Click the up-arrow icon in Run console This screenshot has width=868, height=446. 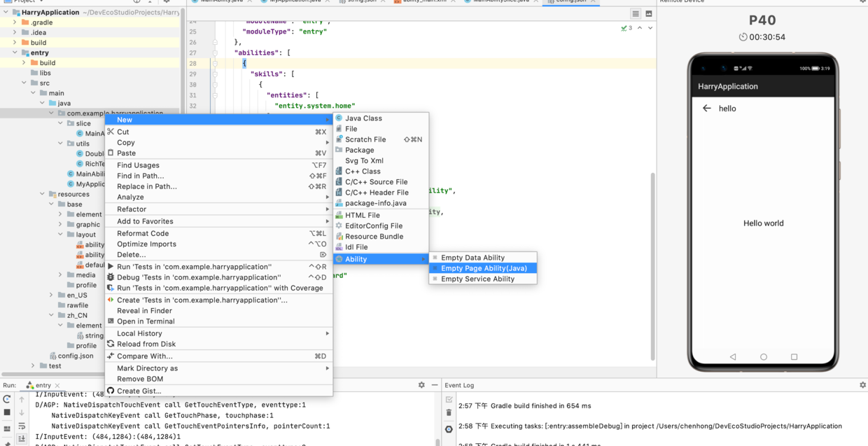[x=22, y=399]
